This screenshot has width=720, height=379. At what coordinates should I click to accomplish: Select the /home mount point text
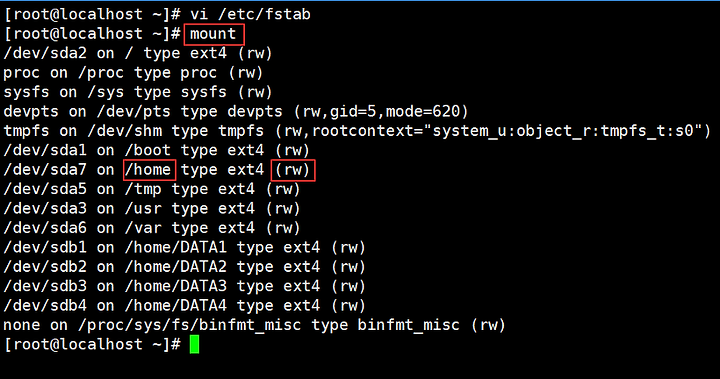coord(148,170)
